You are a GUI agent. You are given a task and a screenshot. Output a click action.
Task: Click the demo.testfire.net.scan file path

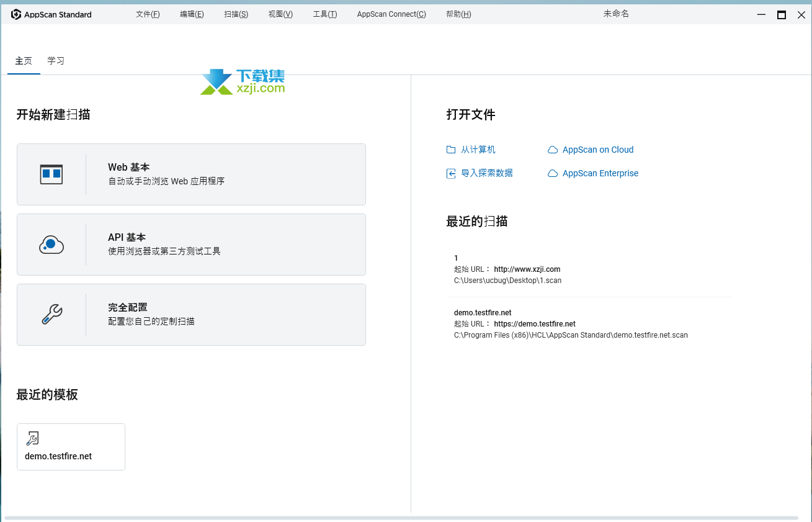[571, 335]
